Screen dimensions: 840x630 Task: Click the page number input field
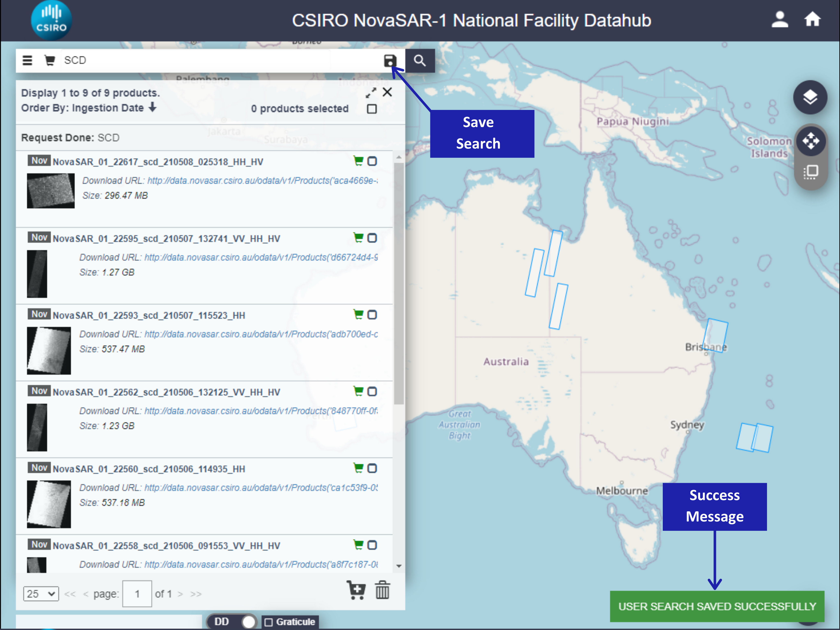137,594
